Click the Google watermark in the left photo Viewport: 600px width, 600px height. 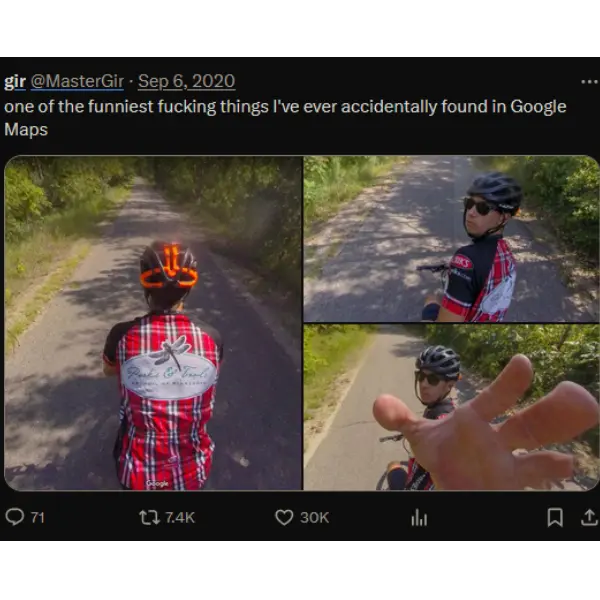157,484
